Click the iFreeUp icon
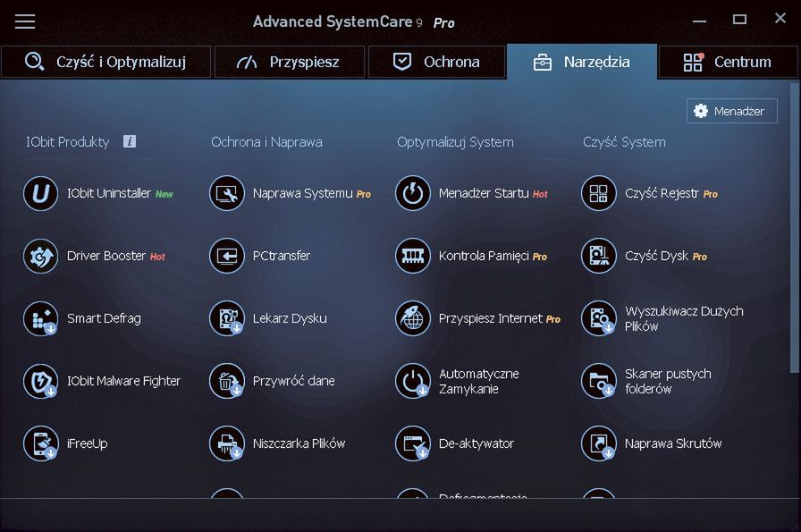 [40, 443]
